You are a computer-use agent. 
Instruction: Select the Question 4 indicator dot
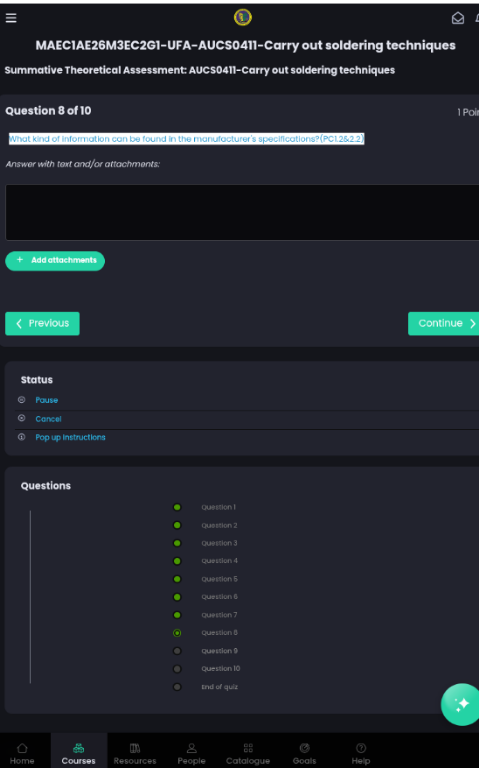[x=177, y=561]
